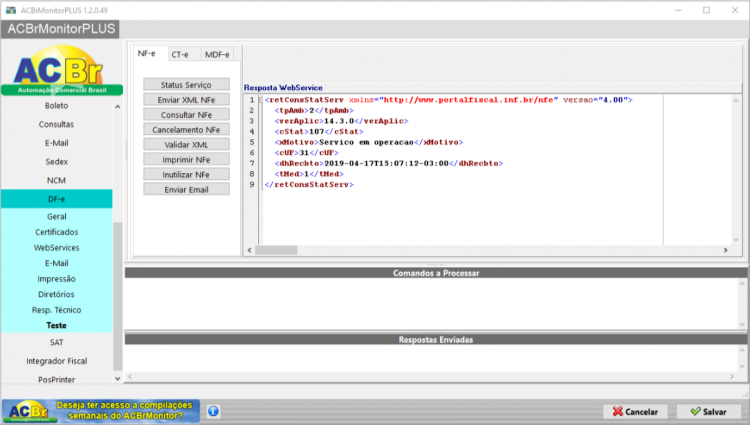The height and width of the screenshot is (425, 750).
Task: Open Diretórios under DF-e
Action: 56,294
